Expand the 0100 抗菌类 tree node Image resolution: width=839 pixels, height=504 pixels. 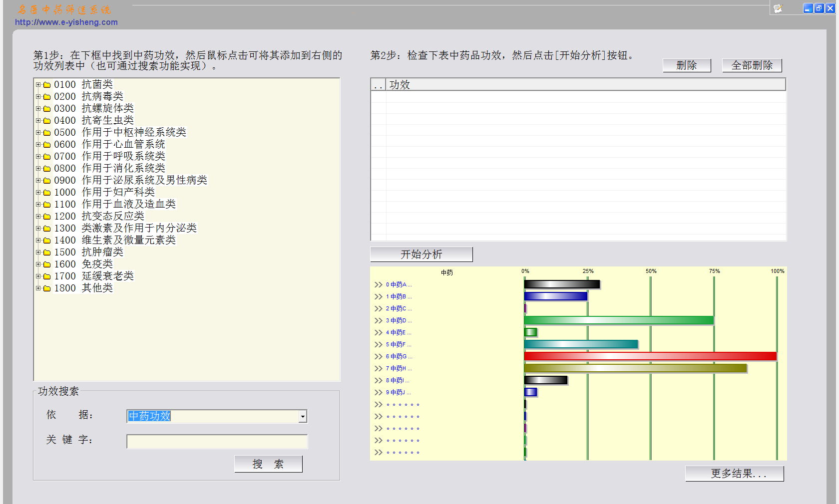pos(38,85)
